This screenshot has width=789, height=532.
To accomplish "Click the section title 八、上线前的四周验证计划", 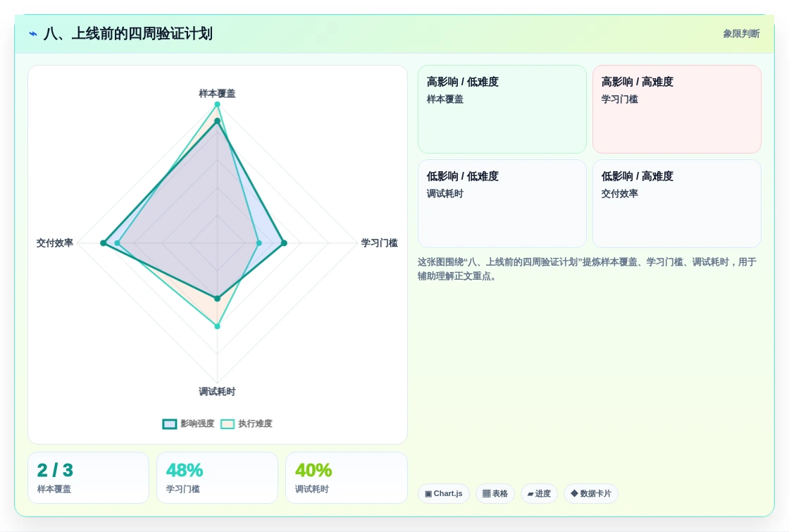I will 128,34.
